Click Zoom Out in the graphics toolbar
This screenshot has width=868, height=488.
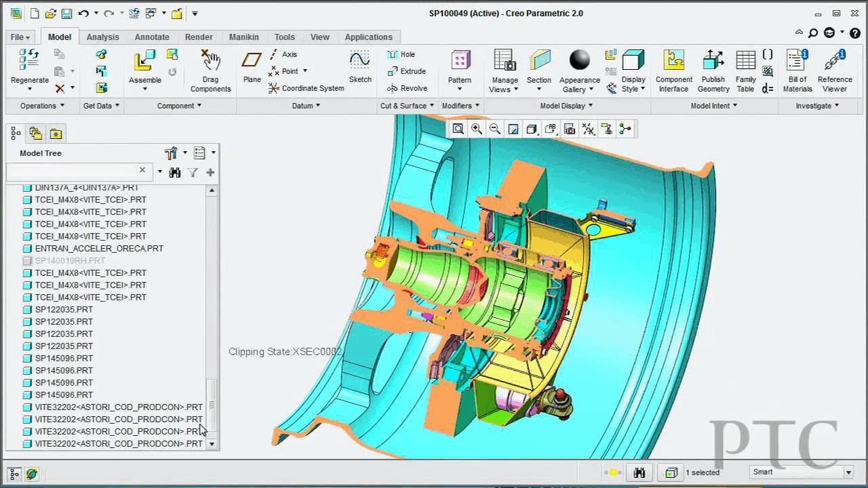[x=495, y=129]
